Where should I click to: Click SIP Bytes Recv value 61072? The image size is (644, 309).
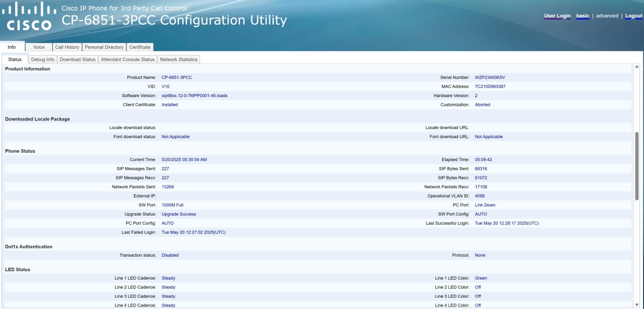[x=481, y=178]
